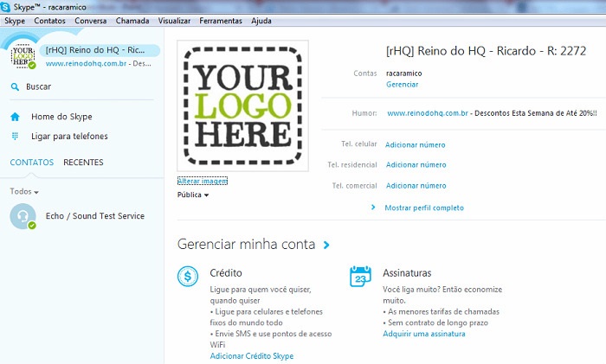
Task: Add a number for Tel. comercial
Action: (x=416, y=186)
